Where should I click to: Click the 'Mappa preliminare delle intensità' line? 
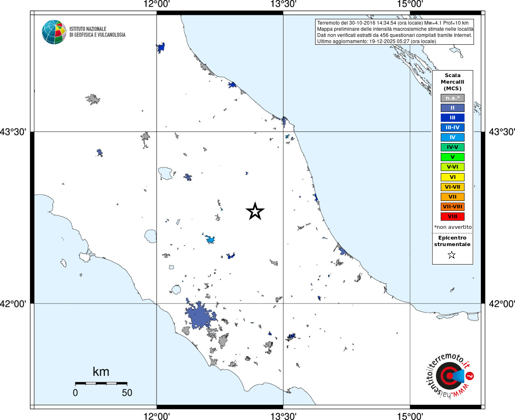(x=395, y=29)
